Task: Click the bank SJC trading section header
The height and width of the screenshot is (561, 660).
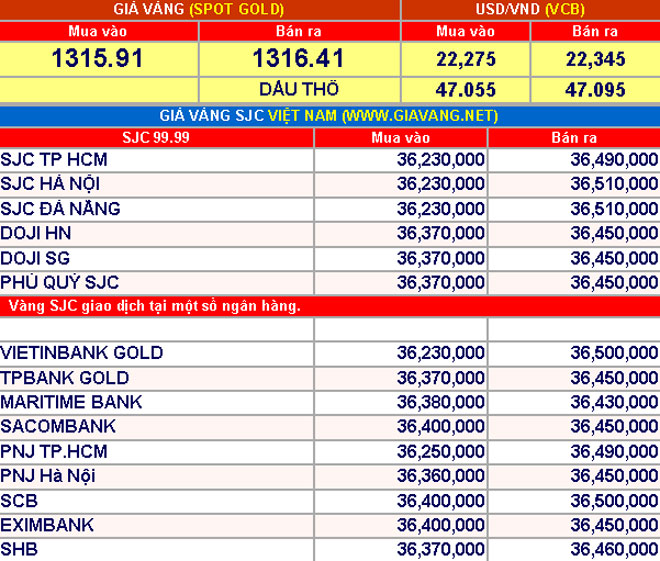Action: (x=154, y=305)
